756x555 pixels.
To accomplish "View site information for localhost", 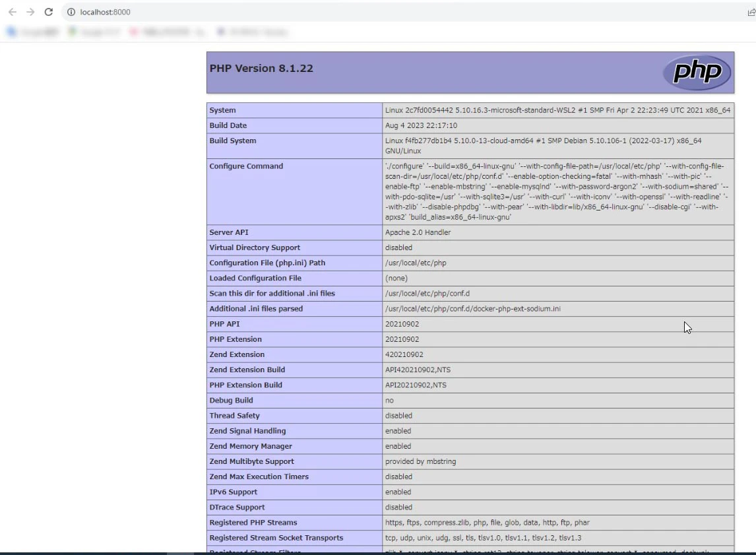I will point(71,12).
